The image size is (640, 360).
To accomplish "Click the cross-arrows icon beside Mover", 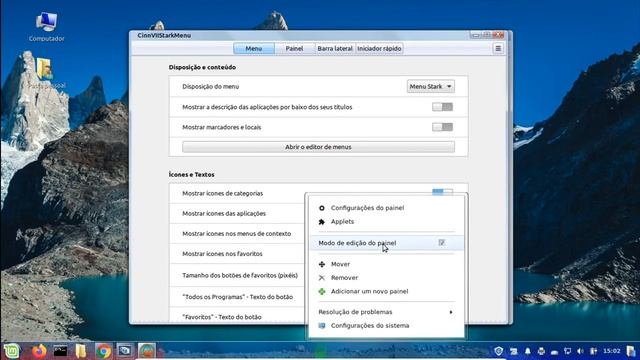I will 322,264.
